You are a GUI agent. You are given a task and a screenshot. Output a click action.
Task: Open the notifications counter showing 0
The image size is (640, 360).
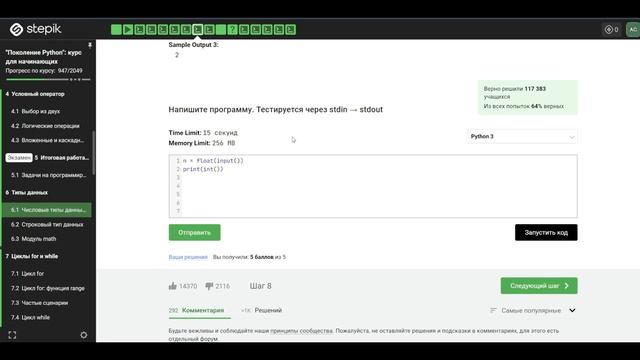coord(611,29)
